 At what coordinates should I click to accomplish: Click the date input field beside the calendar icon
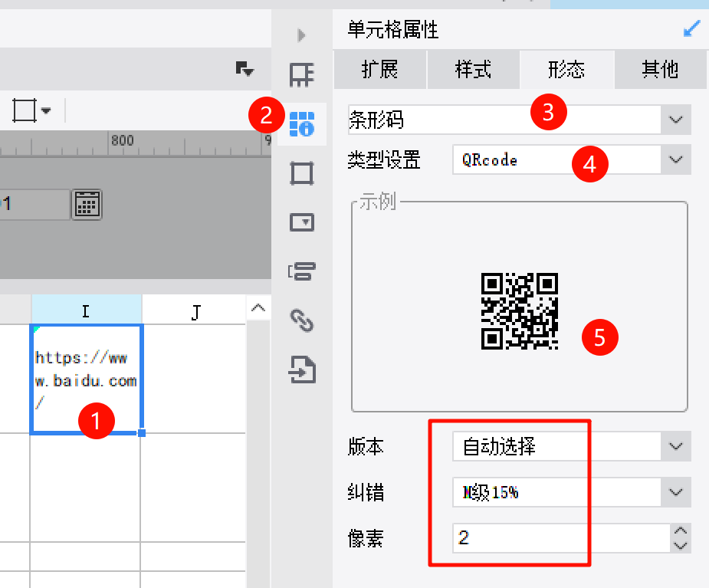click(x=34, y=205)
